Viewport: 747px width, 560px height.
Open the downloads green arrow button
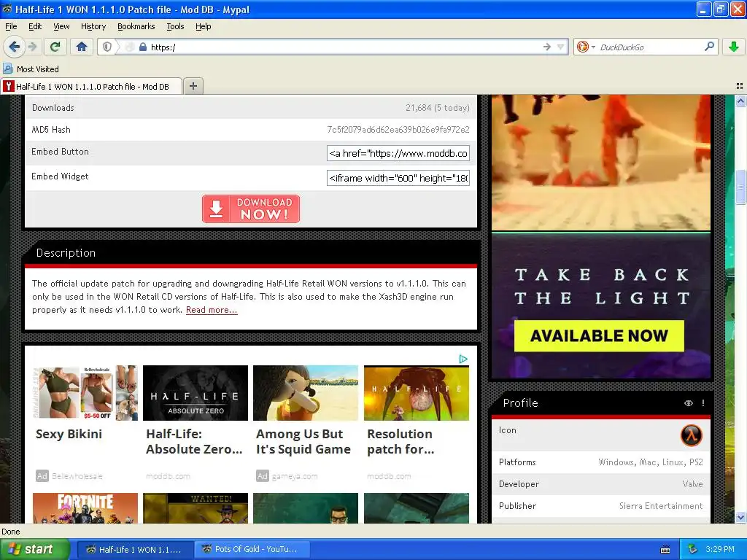tap(734, 47)
